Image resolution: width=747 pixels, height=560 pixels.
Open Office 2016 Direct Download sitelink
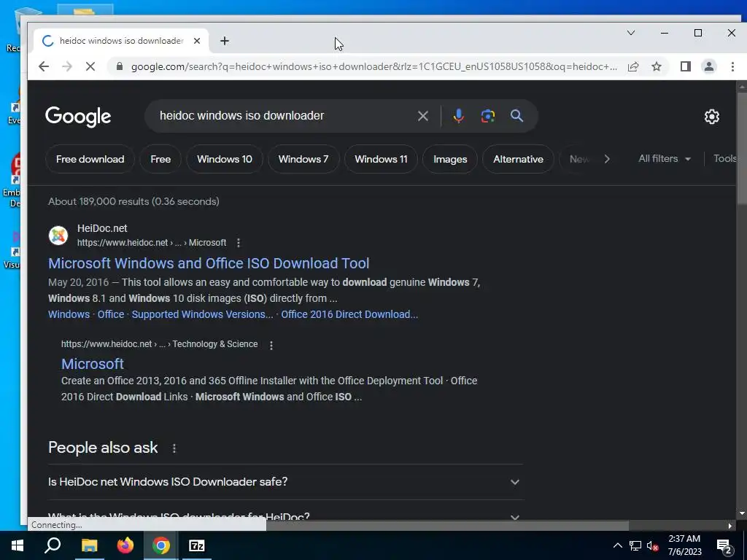coord(349,314)
